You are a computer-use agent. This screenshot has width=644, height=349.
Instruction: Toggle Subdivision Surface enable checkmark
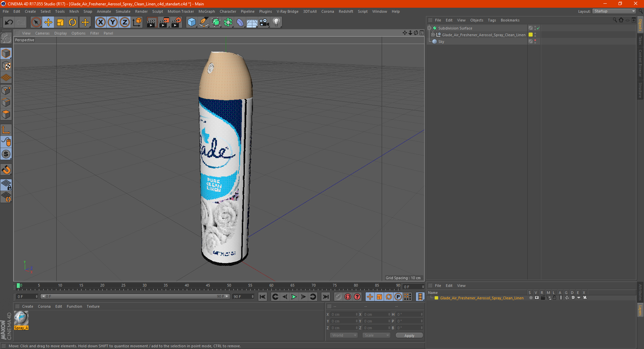coord(538,28)
